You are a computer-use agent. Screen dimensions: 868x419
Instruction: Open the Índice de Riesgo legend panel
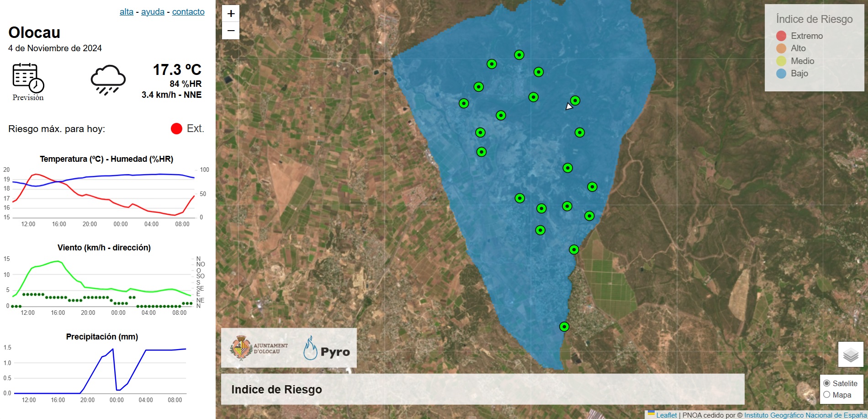[814, 19]
